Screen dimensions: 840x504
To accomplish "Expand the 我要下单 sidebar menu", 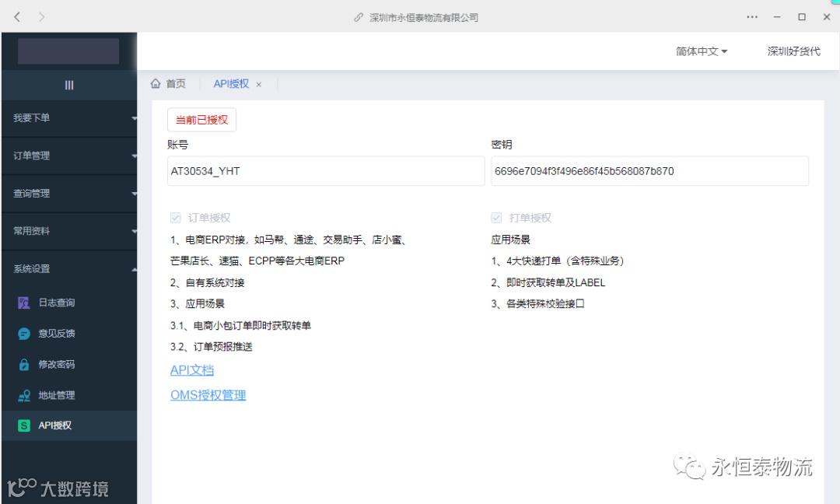I will click(x=69, y=117).
